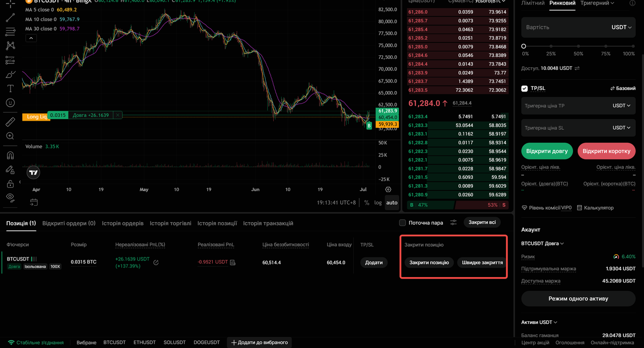The image size is (644, 348).
Task: Open the Лімітний order tab
Action: pos(533,3)
